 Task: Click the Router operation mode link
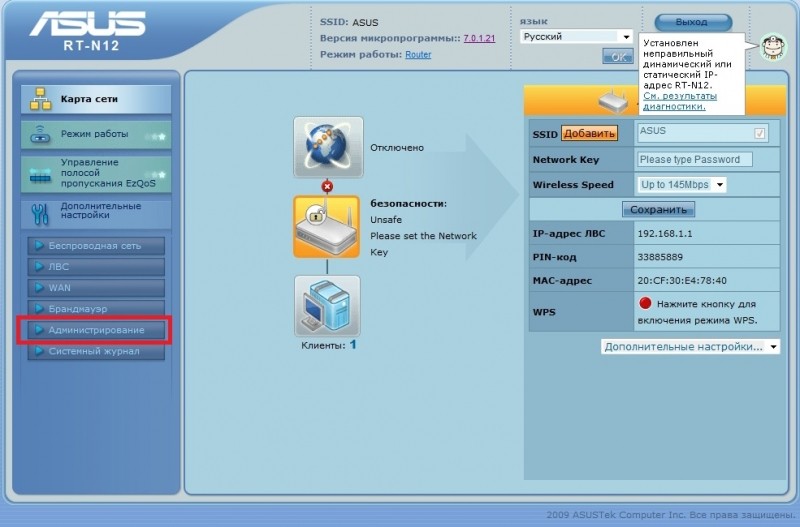[x=418, y=55]
